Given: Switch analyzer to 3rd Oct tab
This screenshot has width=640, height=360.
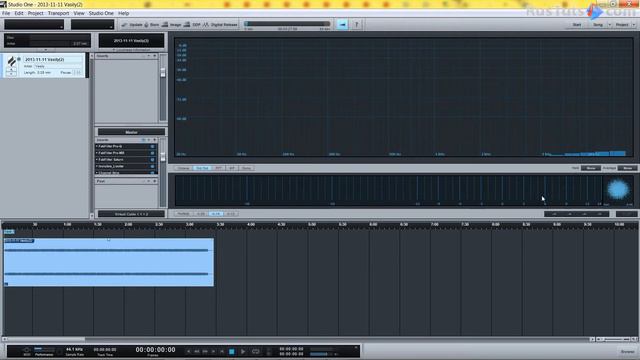Looking at the screenshot, I should point(202,168).
